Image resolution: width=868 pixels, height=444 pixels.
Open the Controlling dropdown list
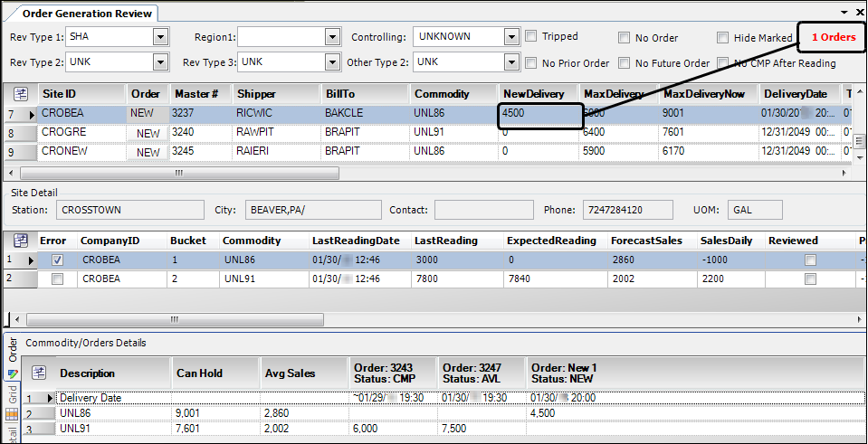(x=511, y=37)
